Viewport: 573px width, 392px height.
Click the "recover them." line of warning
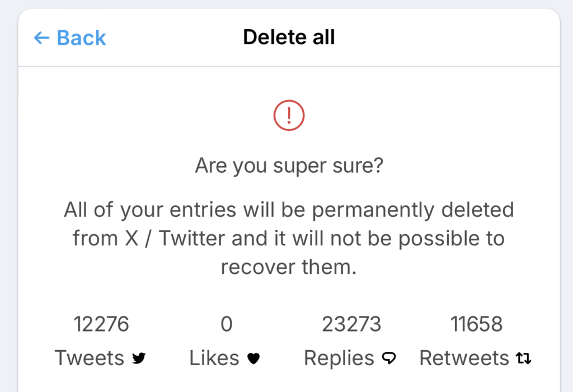pyautogui.click(x=289, y=267)
